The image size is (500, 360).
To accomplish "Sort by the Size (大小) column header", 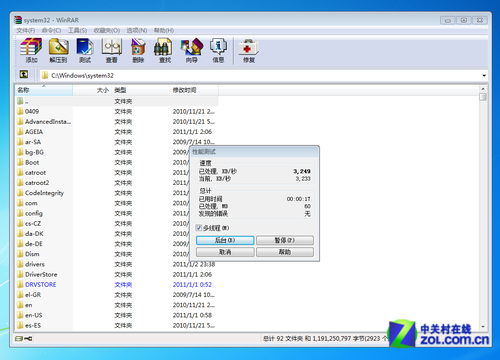I will click(x=92, y=90).
